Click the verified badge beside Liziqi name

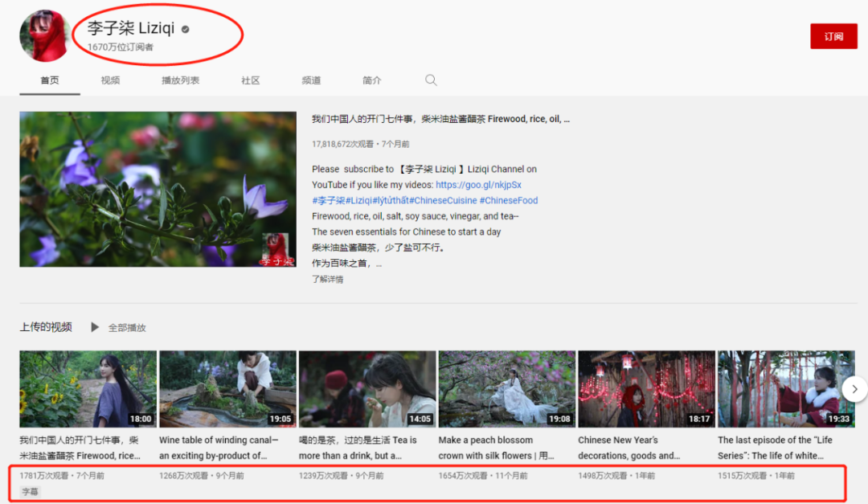(x=186, y=30)
